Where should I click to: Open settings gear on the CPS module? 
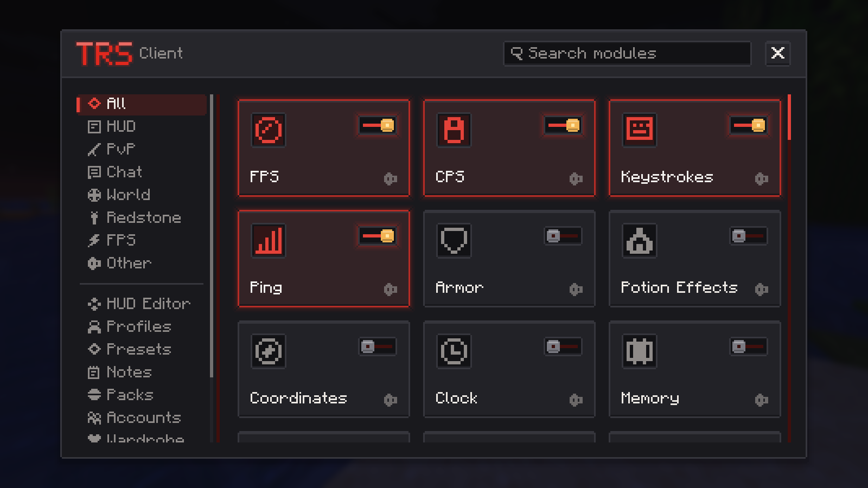tap(576, 178)
